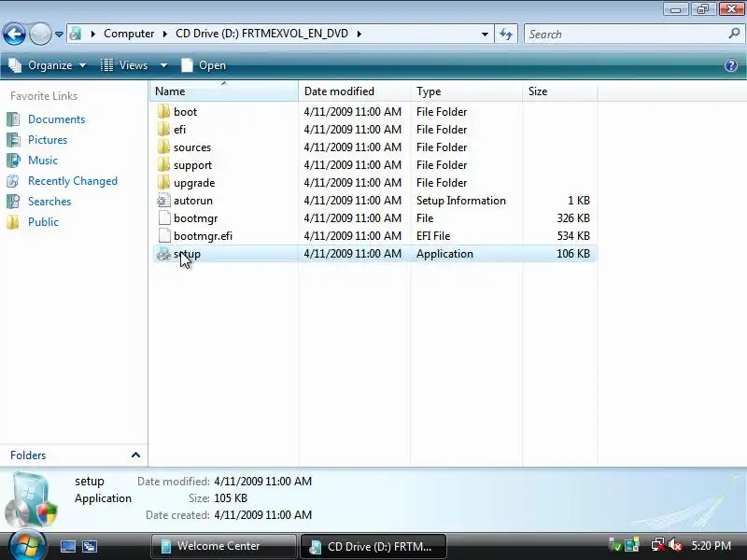Select the upgrade folder icon
747x560 pixels.
point(163,182)
